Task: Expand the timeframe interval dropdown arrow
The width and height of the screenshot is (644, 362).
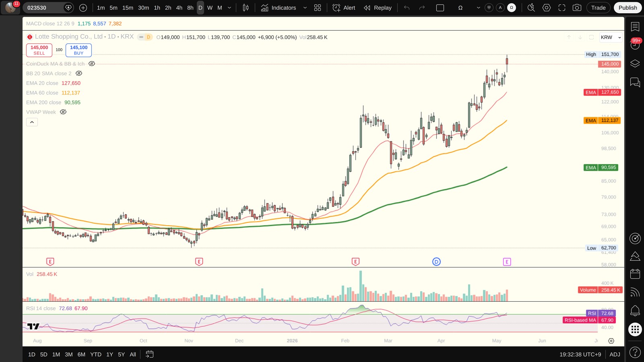Action: pyautogui.click(x=229, y=8)
